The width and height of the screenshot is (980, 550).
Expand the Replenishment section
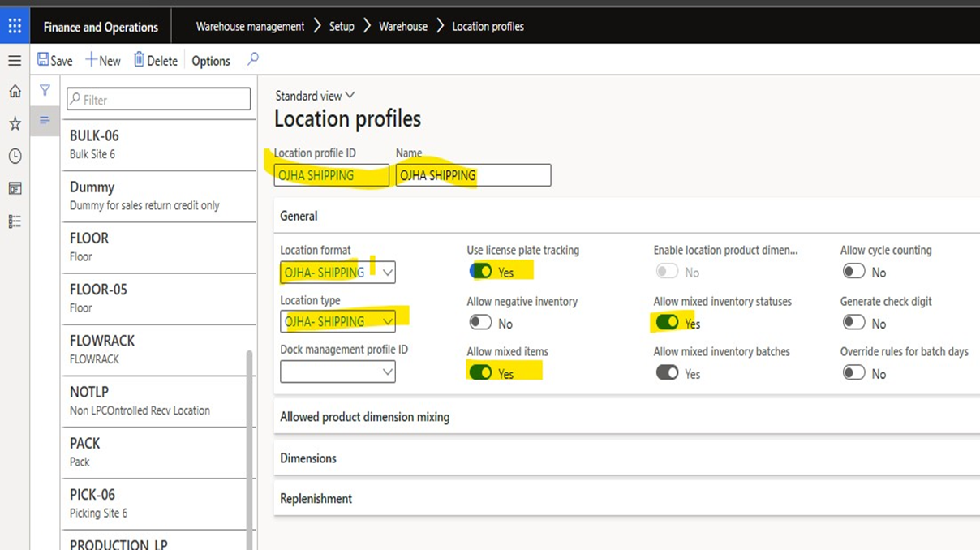(x=626, y=499)
